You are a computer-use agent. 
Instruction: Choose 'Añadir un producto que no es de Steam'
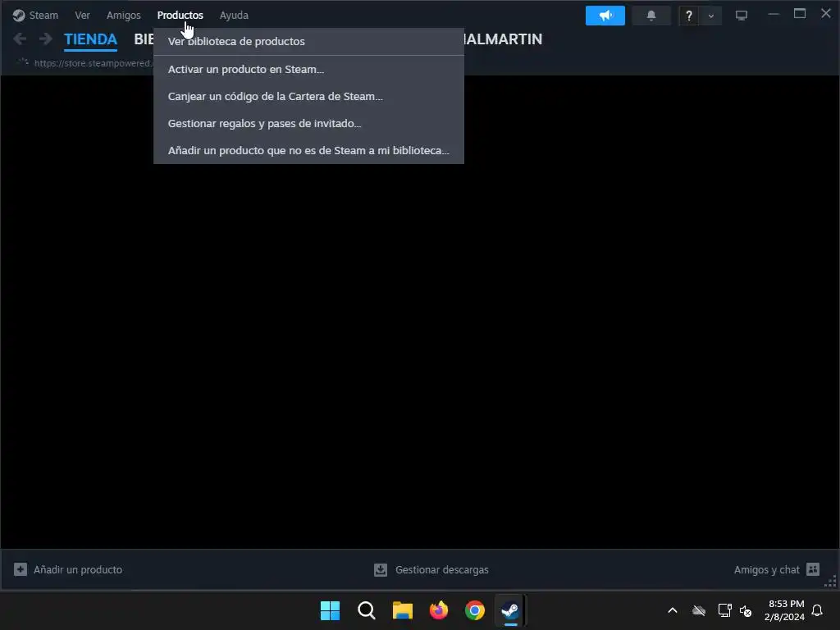click(x=308, y=151)
